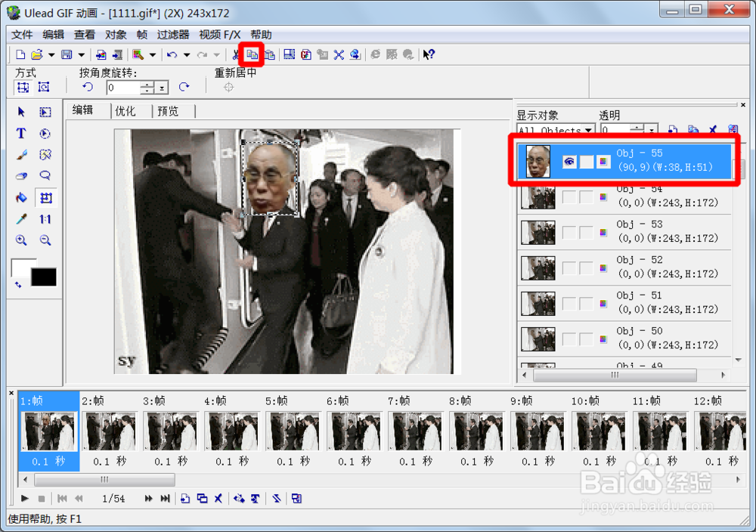Screen dimensions: 756x532
Task: Click the swap colors small arrow icon
Action: click(x=18, y=285)
